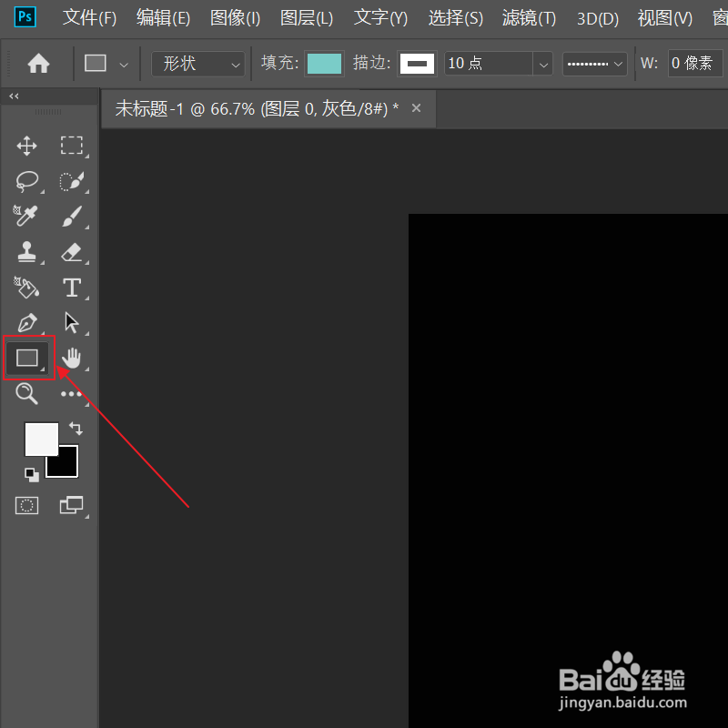
Task: Open the 滤镜(T) menu
Action: (x=529, y=18)
